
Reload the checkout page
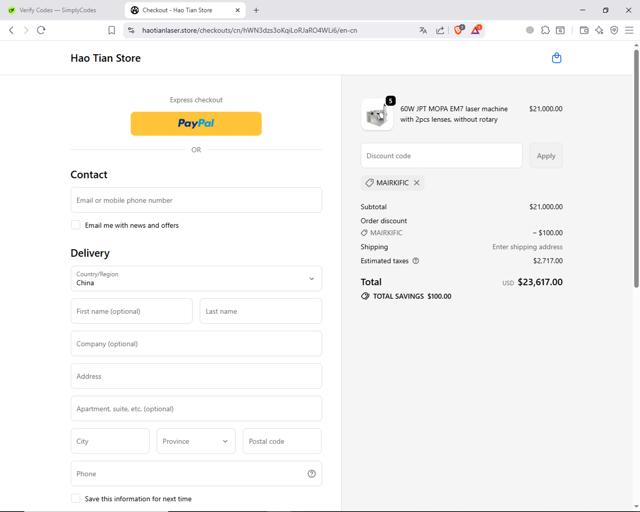(x=41, y=30)
